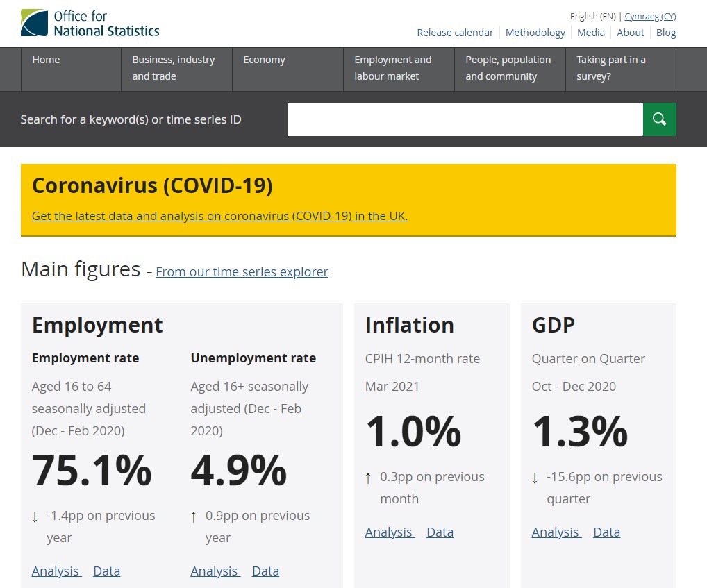707x588 pixels.
Task: Click into the keyword search field
Action: 465,119
